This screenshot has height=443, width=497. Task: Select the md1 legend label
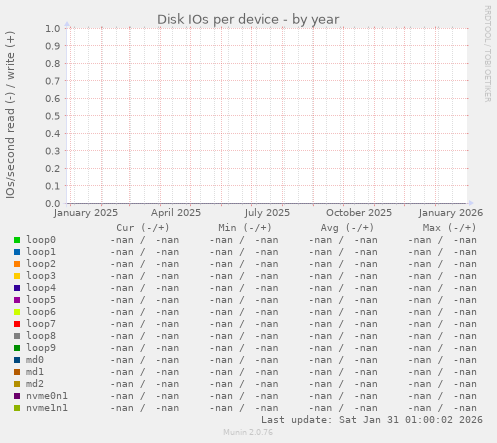[35, 372]
